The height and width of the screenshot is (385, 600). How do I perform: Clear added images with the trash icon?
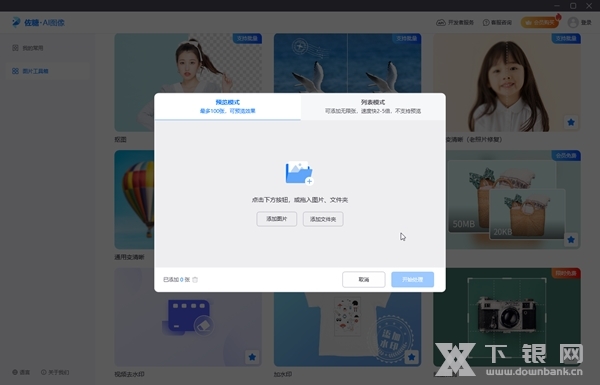coord(195,280)
